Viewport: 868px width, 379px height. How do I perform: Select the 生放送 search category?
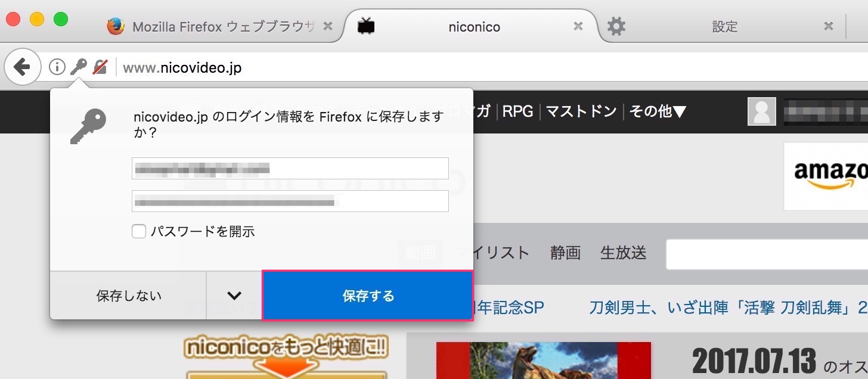click(x=623, y=253)
